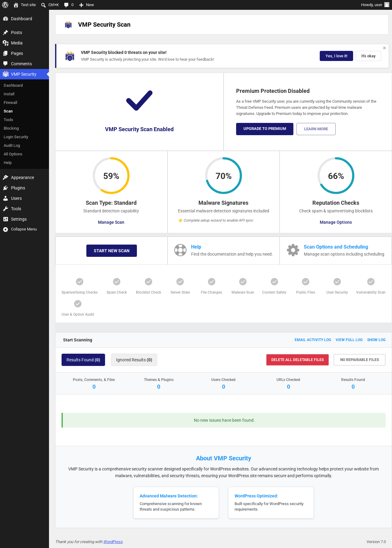Viewport: 392px width, 548px height.
Task: Click UPGRADE TO PREMIUM button
Action: [x=265, y=129]
